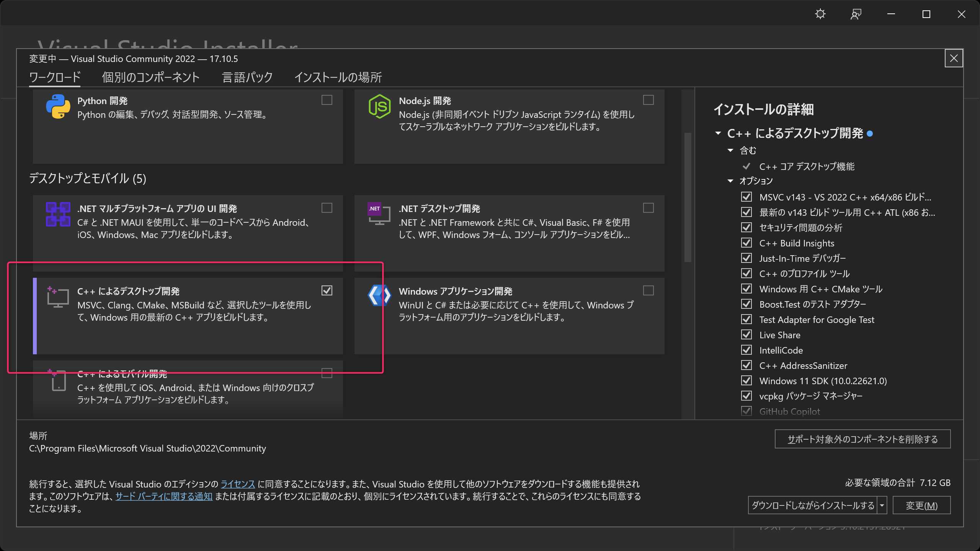Click the Windows アプリケーション開発 WinUI icon
Image resolution: width=980 pixels, height=551 pixels.
point(379,295)
